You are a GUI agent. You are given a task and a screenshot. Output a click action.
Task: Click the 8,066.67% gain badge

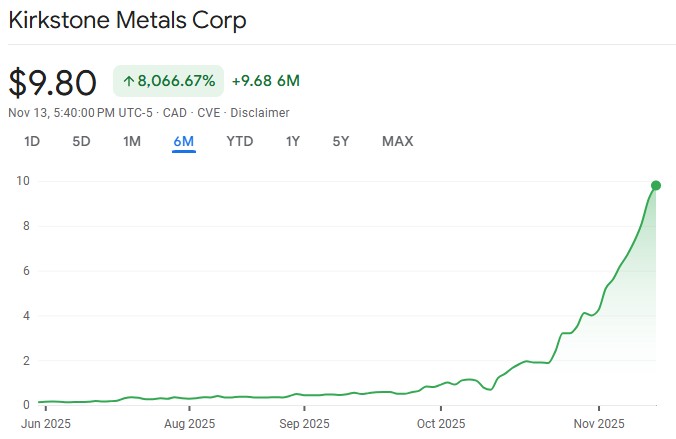click(167, 81)
